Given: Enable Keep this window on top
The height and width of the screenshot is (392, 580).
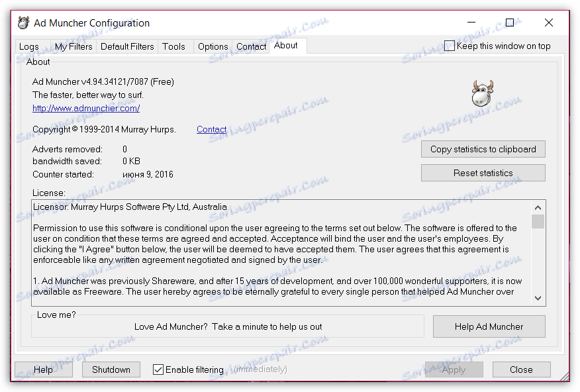Looking at the screenshot, I should tap(449, 46).
